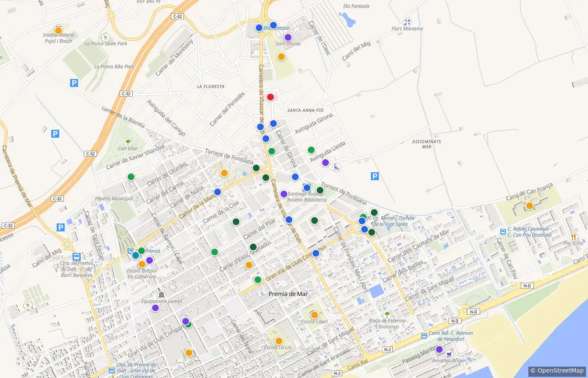Click the Flors Maresme label
588x378 pixels.
coord(407,29)
